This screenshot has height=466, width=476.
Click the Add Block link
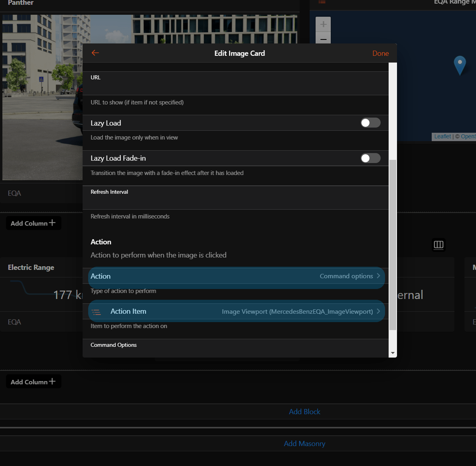[304, 412]
